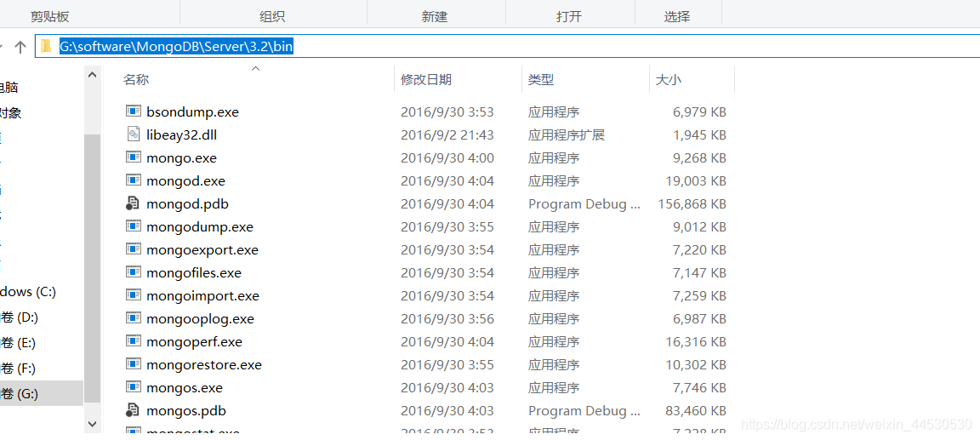The width and height of the screenshot is (980, 440).
Task: Click the 19,003 KB size value
Action: 696,181
